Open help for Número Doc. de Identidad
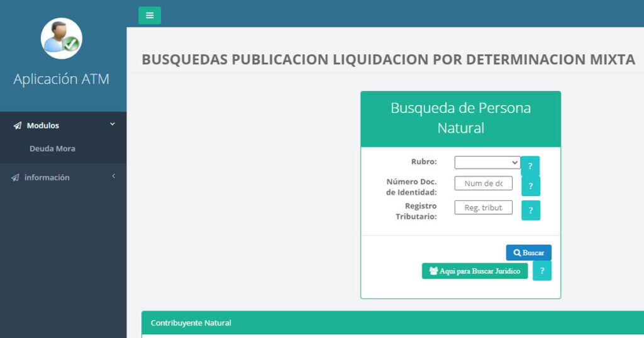This screenshot has width=644, height=338. (531, 186)
